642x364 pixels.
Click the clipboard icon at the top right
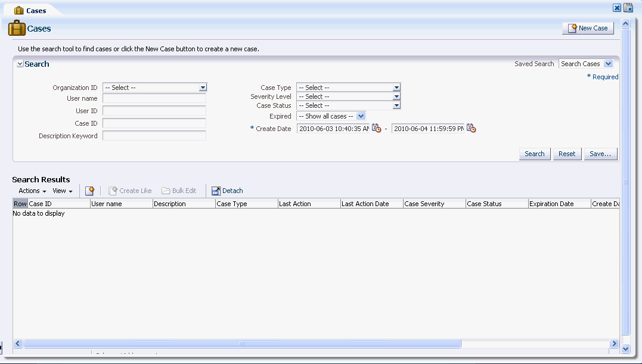pos(628,8)
